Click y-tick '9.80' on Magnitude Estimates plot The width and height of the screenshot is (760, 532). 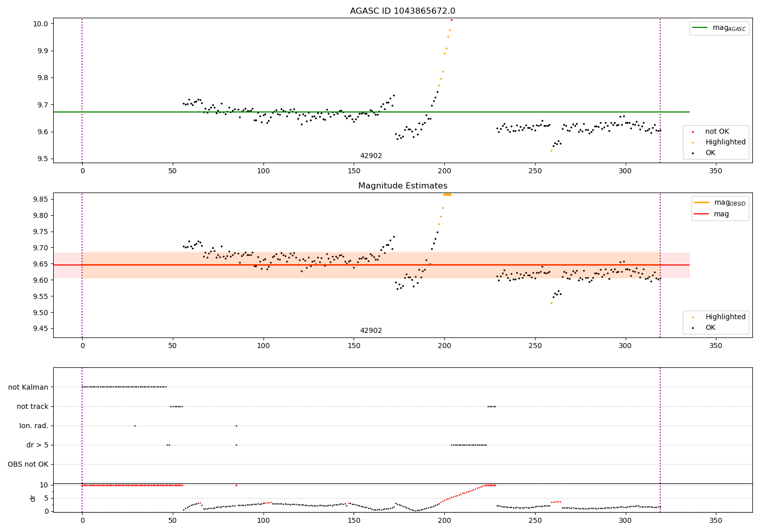41,216
